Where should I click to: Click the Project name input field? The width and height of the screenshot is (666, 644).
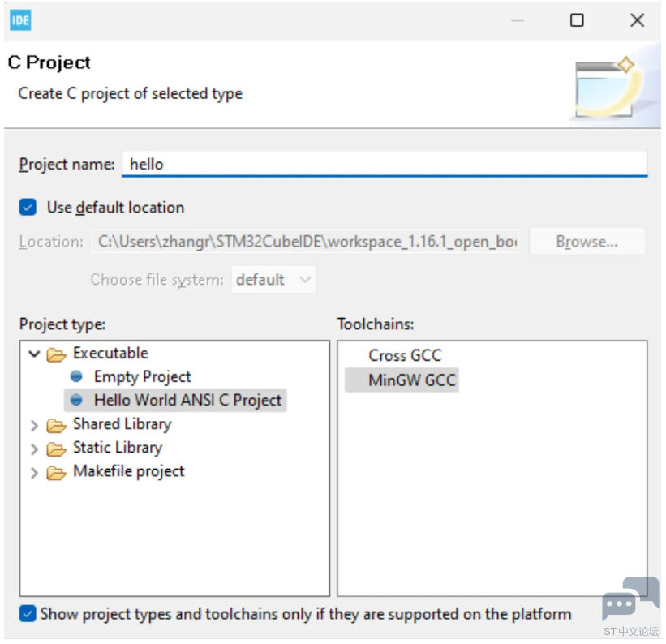385,164
